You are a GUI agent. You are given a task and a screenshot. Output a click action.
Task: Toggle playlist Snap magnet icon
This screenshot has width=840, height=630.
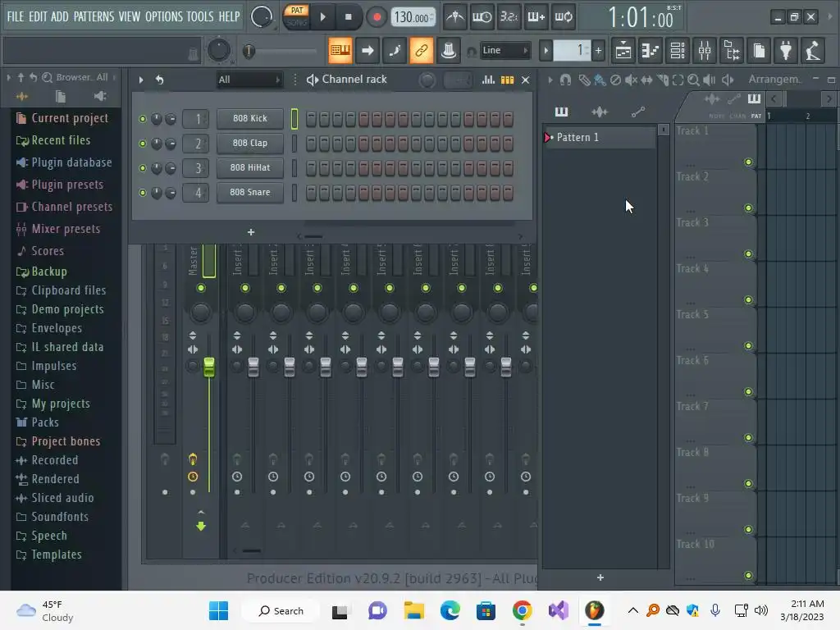coord(566,80)
